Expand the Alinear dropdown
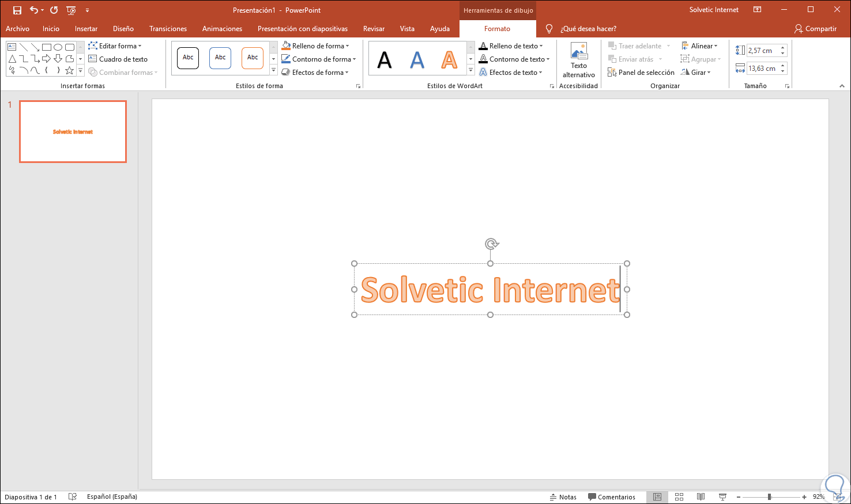 [x=699, y=46]
